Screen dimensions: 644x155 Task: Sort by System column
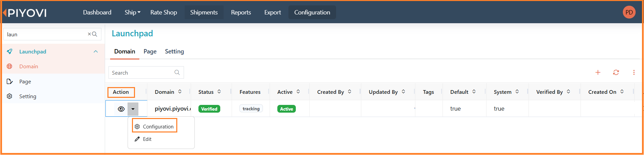517,91
